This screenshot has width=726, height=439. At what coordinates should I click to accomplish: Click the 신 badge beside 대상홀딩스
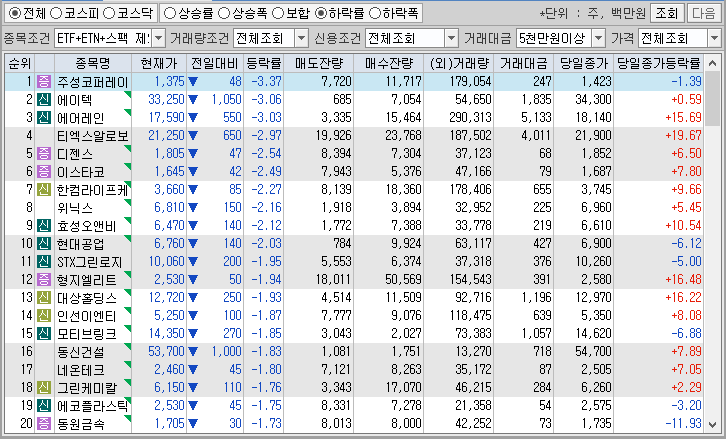(44, 297)
